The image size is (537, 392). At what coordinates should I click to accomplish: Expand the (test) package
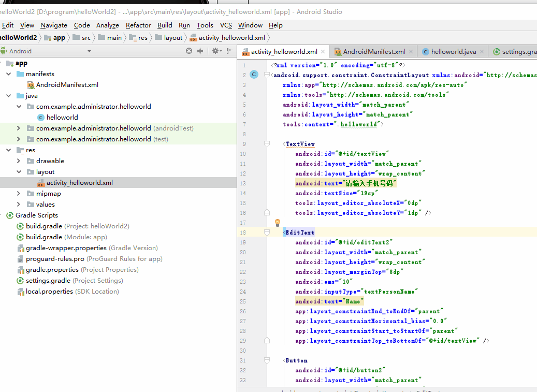(x=19, y=139)
